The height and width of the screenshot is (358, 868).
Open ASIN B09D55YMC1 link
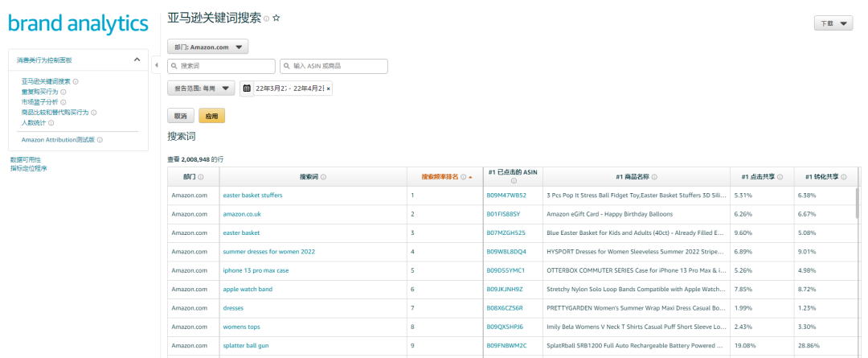tap(506, 270)
